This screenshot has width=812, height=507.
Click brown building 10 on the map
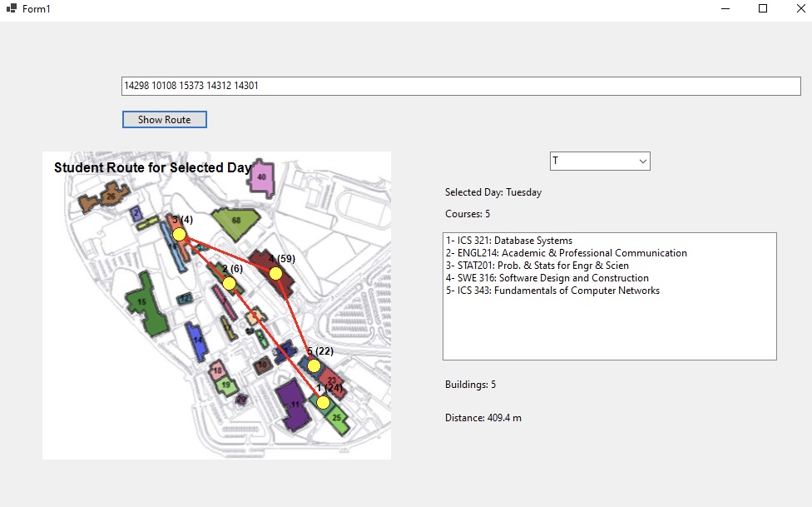point(263,365)
